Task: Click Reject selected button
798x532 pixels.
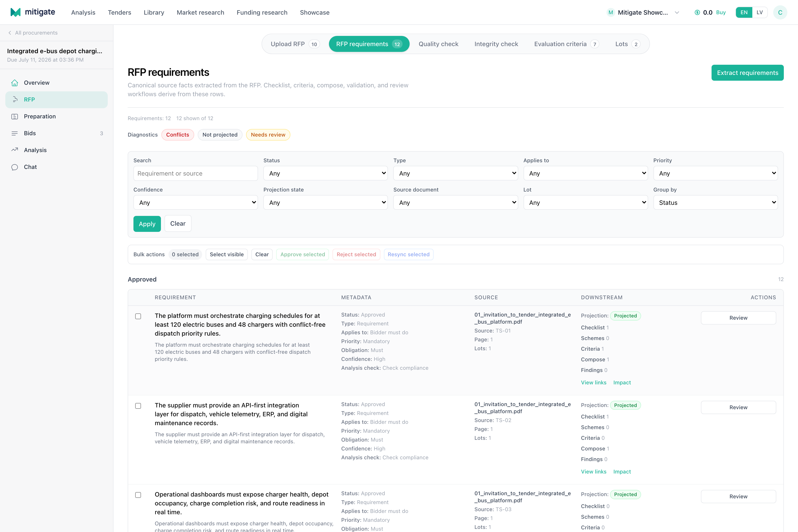Action: pos(356,254)
